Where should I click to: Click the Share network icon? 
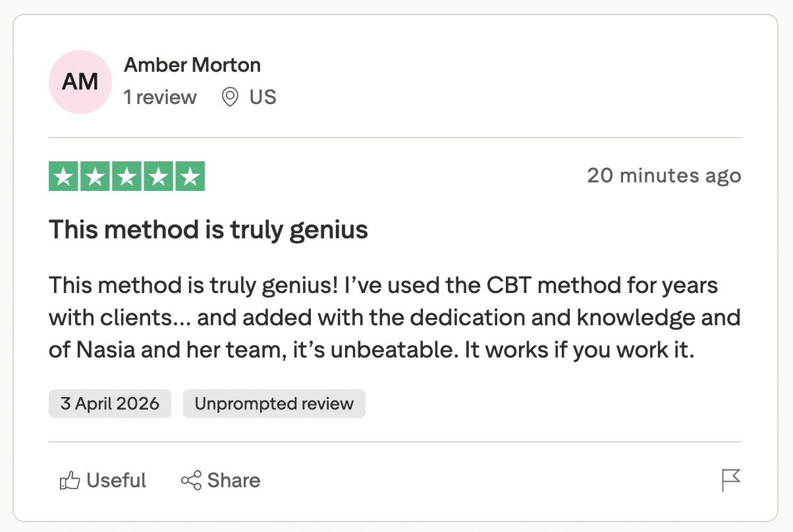click(x=191, y=480)
